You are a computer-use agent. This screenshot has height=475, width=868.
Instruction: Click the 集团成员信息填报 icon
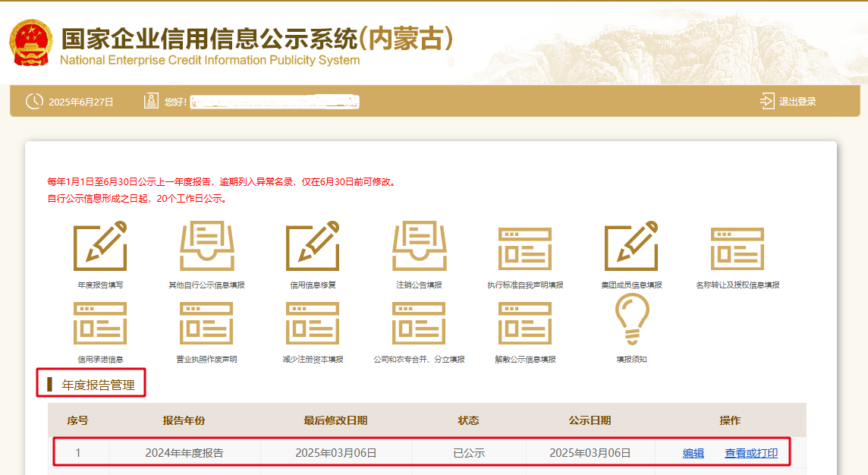pyautogui.click(x=631, y=247)
